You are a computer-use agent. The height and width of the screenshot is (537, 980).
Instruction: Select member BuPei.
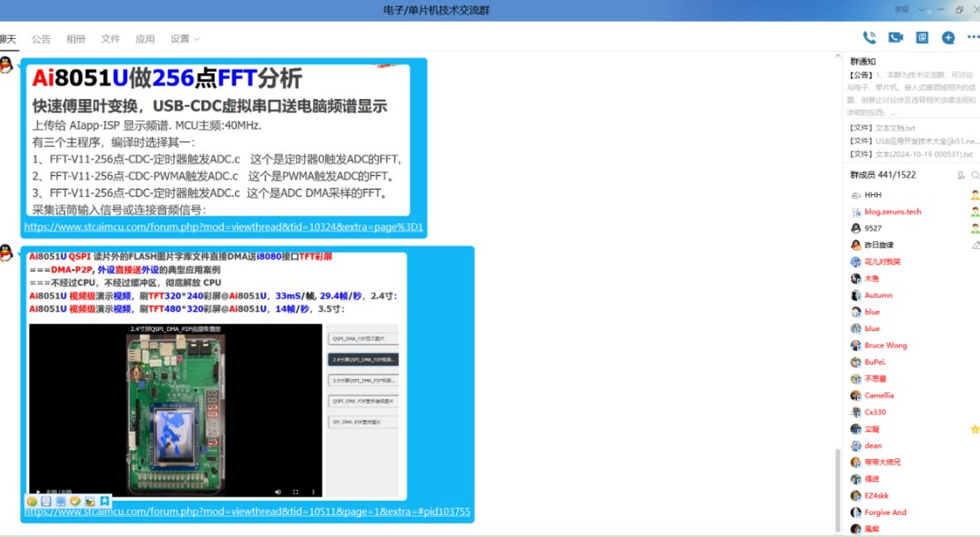[875, 362]
